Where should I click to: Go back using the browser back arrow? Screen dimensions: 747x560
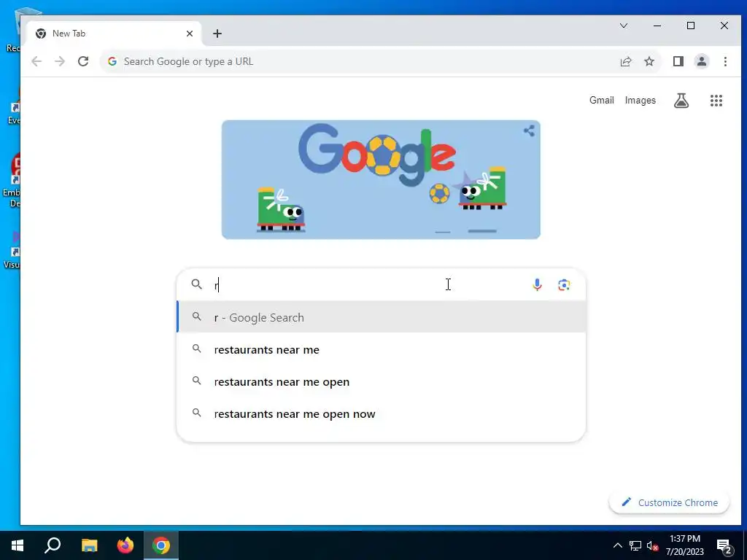coord(36,61)
